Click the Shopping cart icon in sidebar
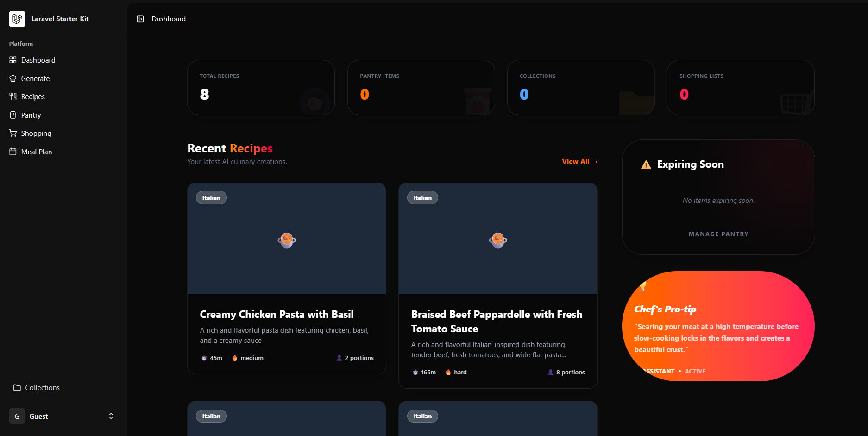 13,133
